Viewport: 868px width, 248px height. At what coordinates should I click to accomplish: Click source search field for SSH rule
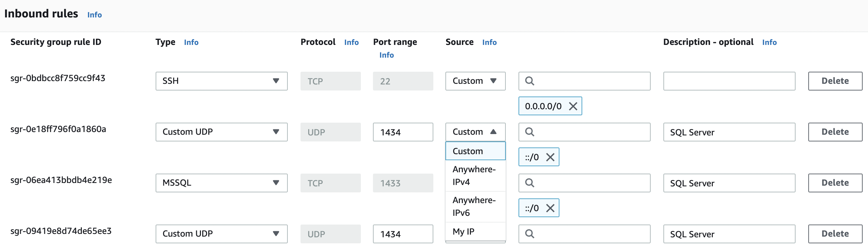click(x=584, y=81)
